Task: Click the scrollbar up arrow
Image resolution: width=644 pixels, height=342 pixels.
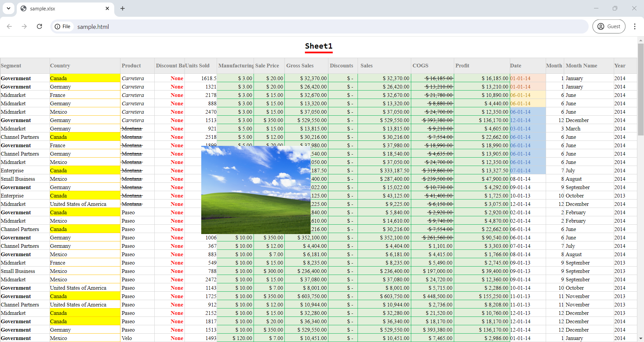Action: (x=641, y=40)
